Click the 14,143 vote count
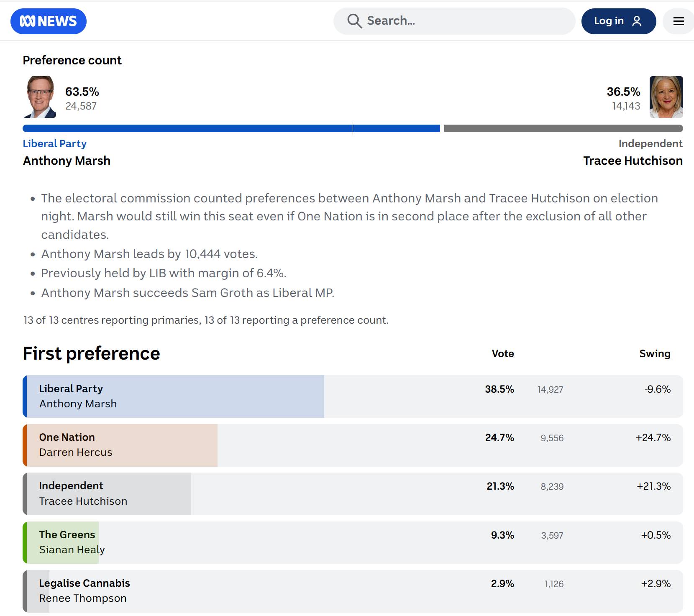694x616 pixels. [626, 106]
